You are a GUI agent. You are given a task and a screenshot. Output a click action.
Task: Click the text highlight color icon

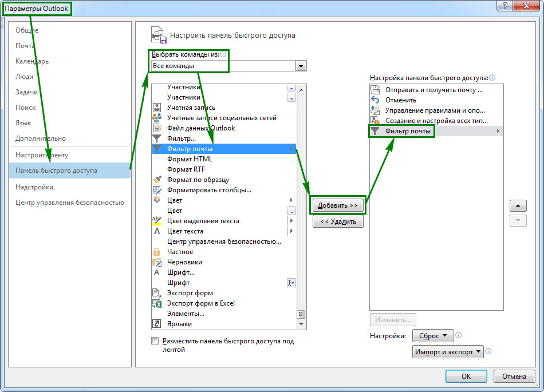(157, 220)
